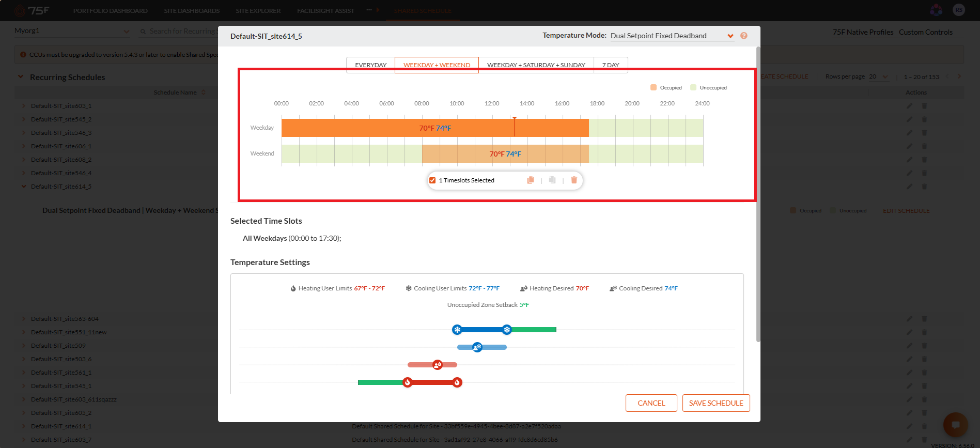Click the upper heating user limit flame handle
The height and width of the screenshot is (448, 980).
coord(457,382)
